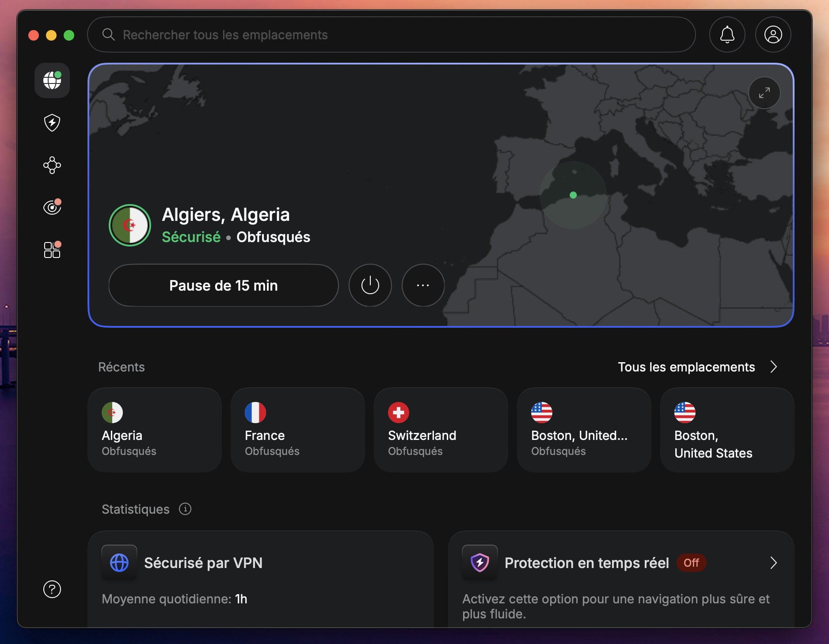Image resolution: width=829 pixels, height=644 pixels.
Task: Search in Rechercher tous les emplacements field
Action: click(x=392, y=34)
